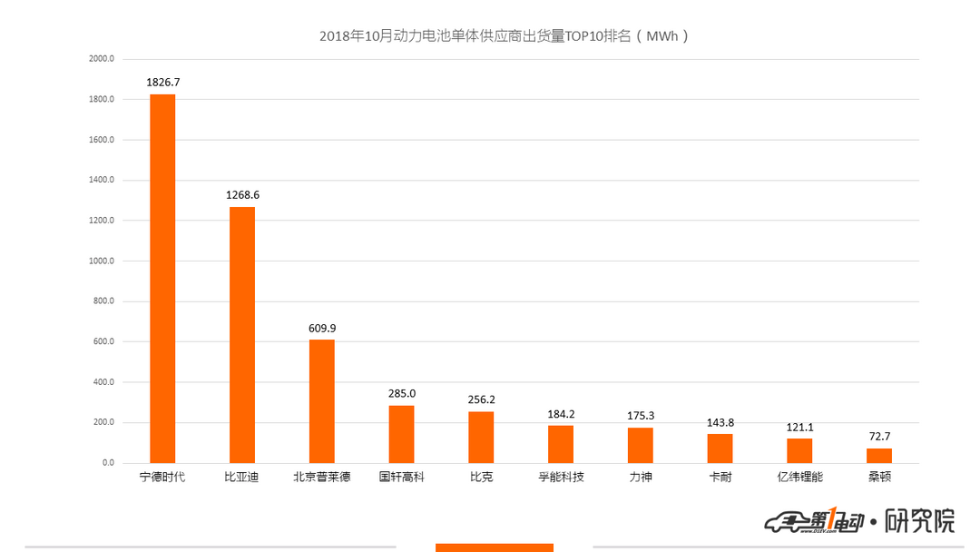Image resolution: width=980 pixels, height=552 pixels.
Task: Click the 研究院 text beside the logo
Action: click(919, 521)
